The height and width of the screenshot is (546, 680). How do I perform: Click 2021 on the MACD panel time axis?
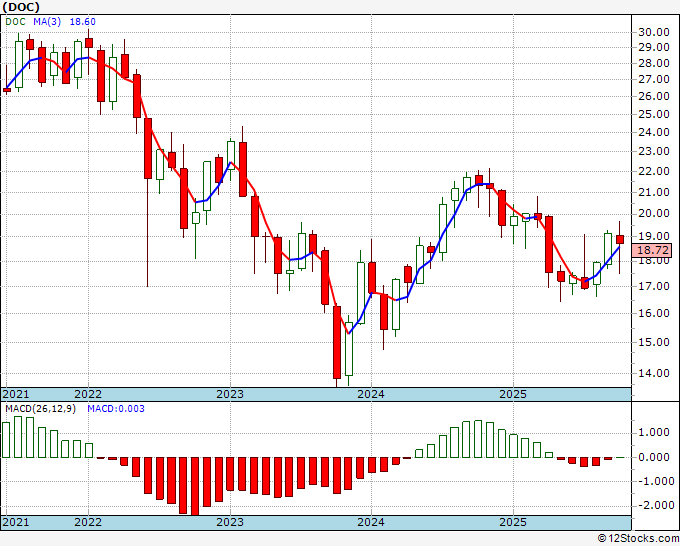tap(16, 522)
